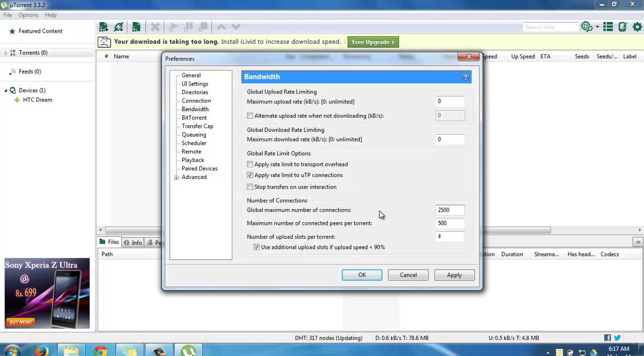Select UI Settings in Preferences tree

195,84
